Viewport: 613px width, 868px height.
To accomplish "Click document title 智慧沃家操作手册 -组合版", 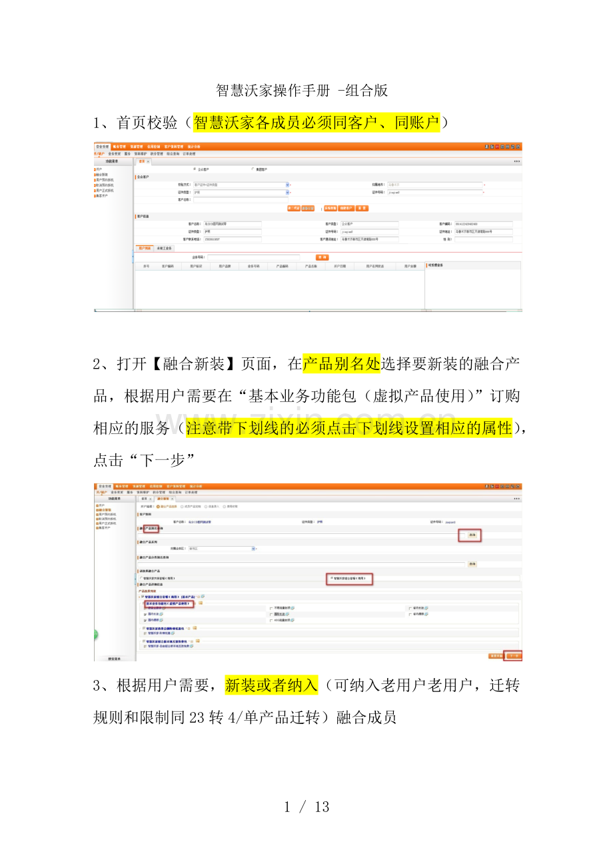I will click(x=303, y=90).
